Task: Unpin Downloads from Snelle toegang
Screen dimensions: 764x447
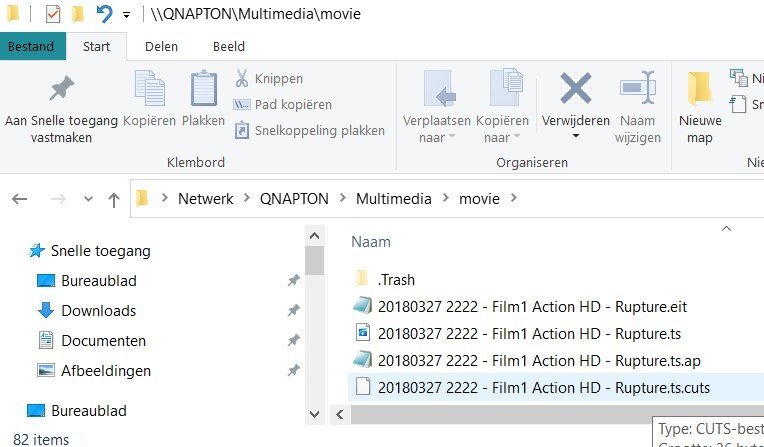Action: (x=293, y=311)
